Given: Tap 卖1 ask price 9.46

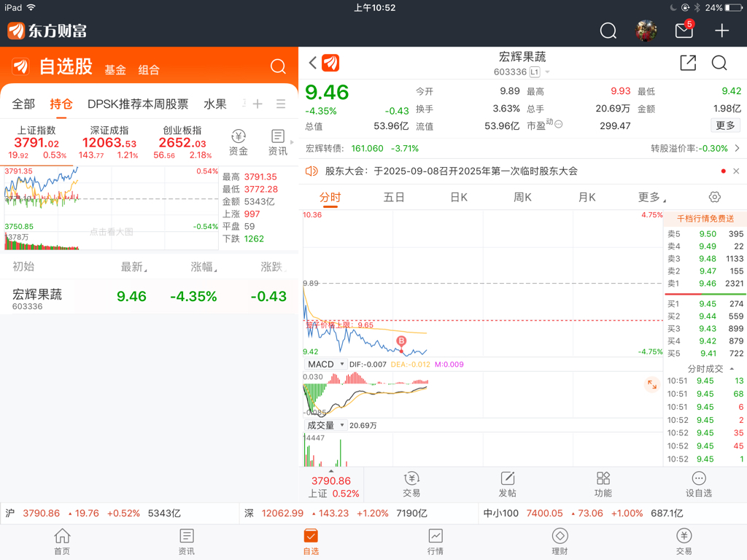Looking at the screenshot, I should tap(707, 284).
